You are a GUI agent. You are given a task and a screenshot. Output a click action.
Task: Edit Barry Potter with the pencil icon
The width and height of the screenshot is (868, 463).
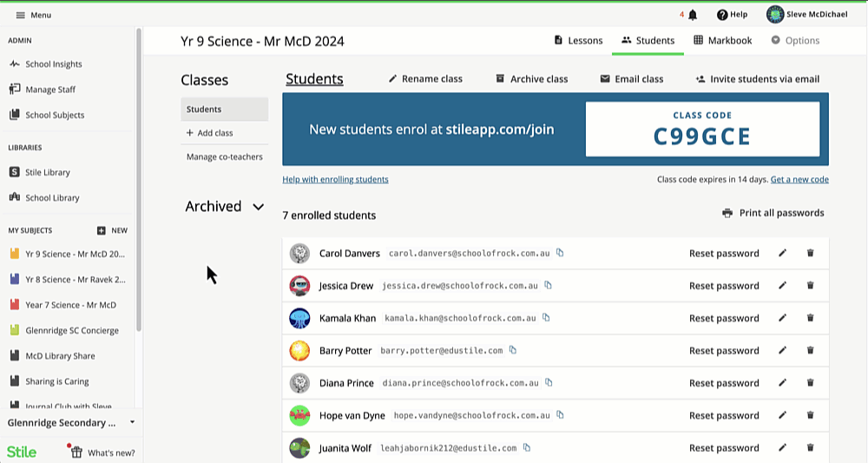(x=782, y=350)
